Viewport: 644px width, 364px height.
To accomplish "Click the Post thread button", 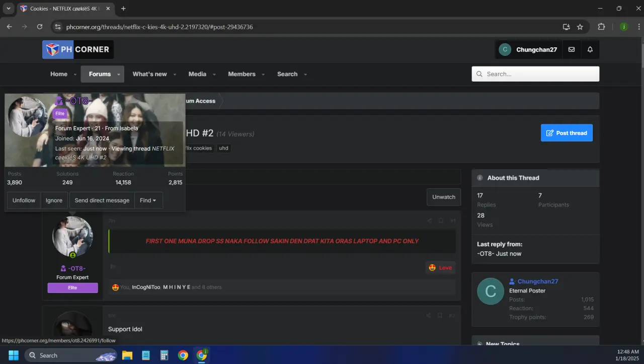I will coord(567,133).
